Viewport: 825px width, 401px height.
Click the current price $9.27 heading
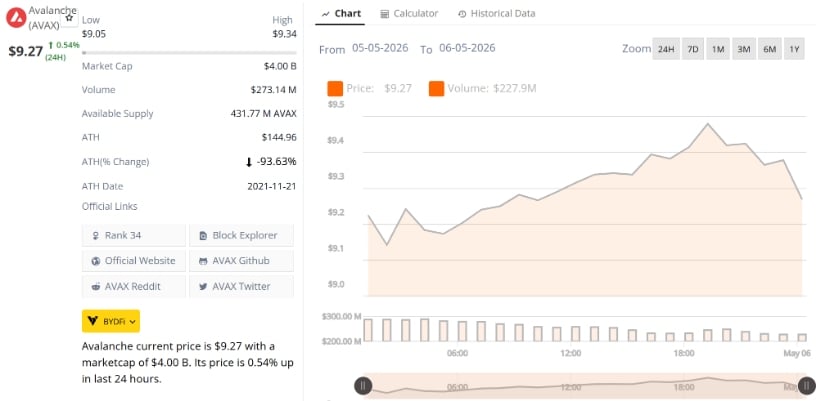[x=25, y=52]
